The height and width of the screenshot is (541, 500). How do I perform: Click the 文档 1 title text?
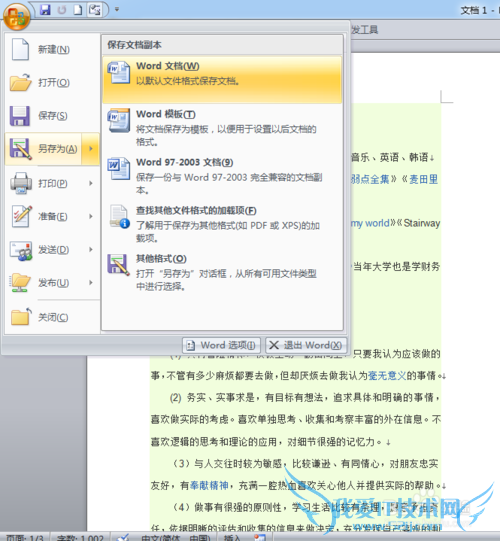(473, 11)
